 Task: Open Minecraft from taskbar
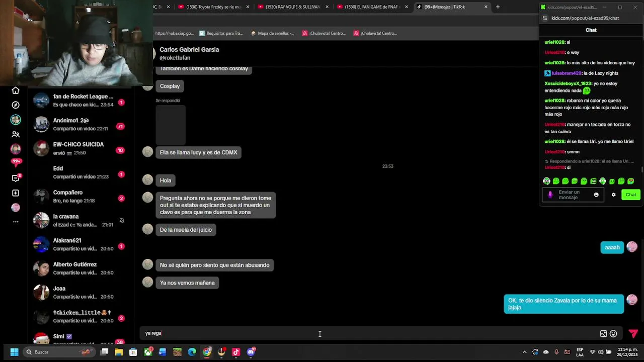(177, 352)
